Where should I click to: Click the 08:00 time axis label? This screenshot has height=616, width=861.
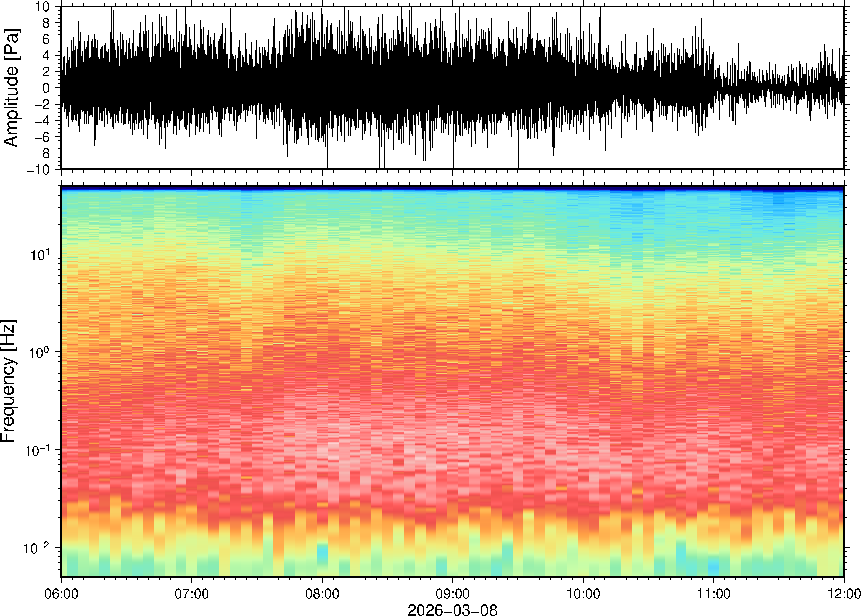tap(322, 594)
